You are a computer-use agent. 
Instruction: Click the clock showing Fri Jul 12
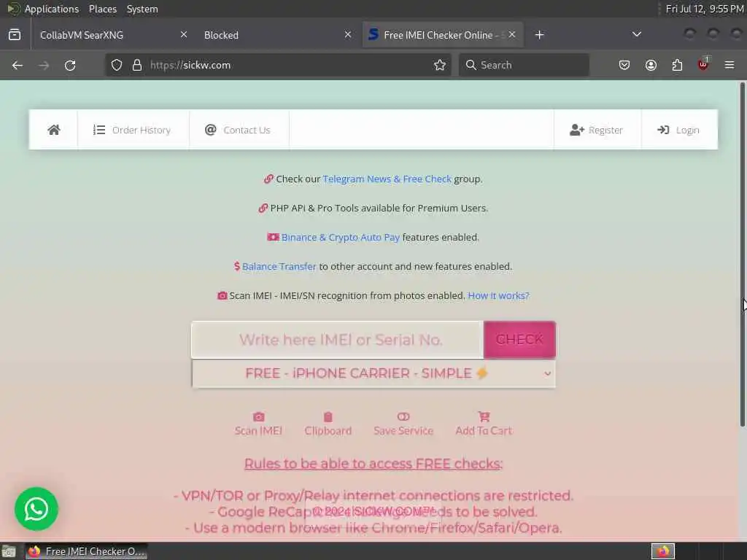(x=705, y=9)
